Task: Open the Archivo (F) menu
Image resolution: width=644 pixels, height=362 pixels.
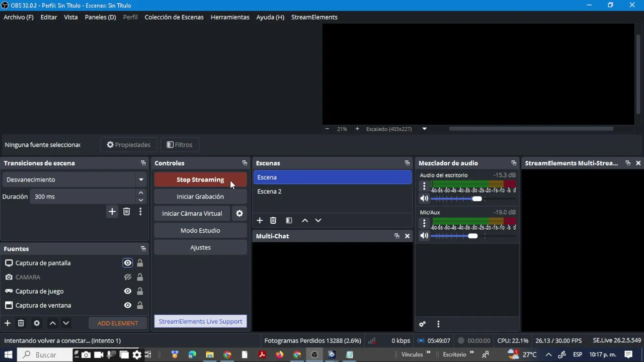Action: (19, 17)
